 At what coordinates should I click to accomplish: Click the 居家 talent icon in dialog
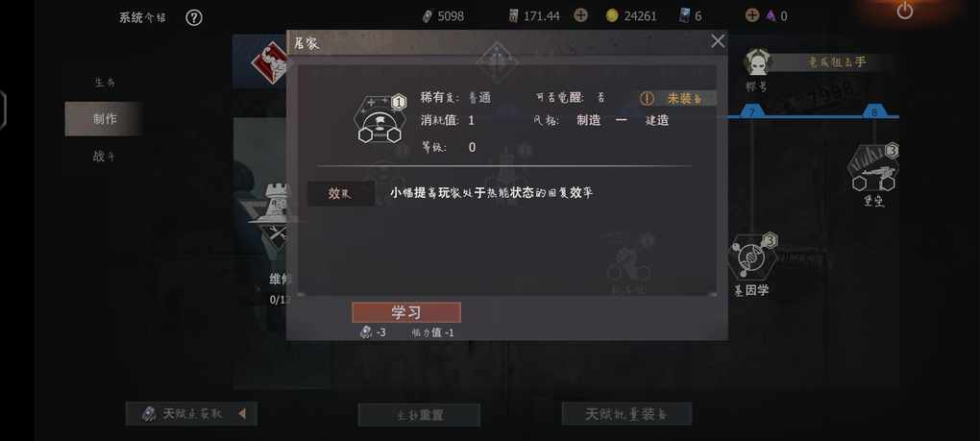(x=379, y=119)
